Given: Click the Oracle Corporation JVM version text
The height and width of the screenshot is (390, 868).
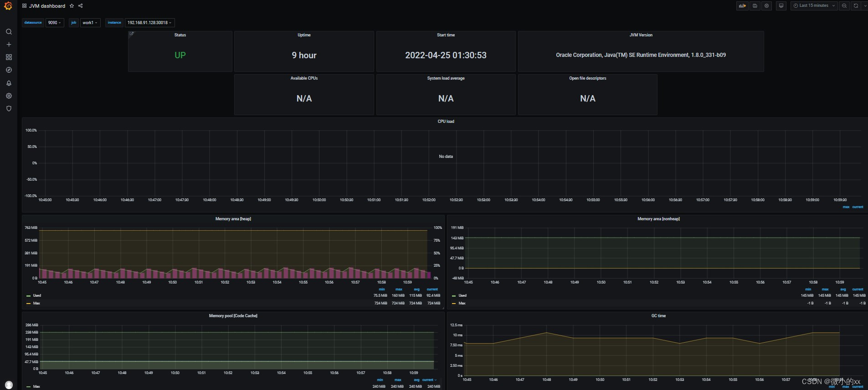Looking at the screenshot, I should (641, 55).
